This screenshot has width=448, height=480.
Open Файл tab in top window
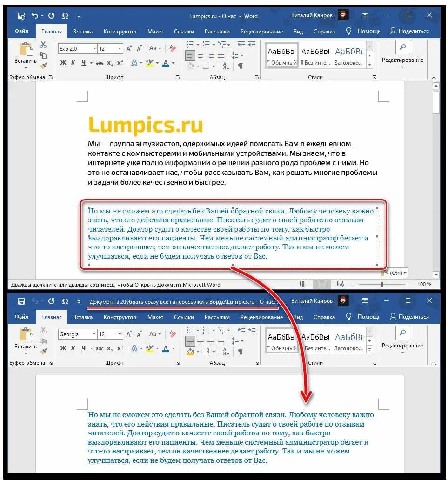click(21, 31)
